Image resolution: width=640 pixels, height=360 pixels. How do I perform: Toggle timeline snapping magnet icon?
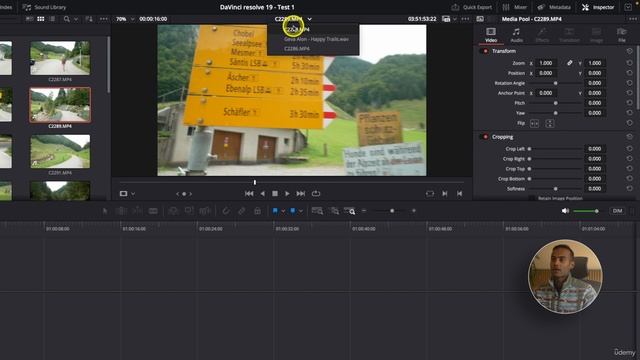coord(226,211)
